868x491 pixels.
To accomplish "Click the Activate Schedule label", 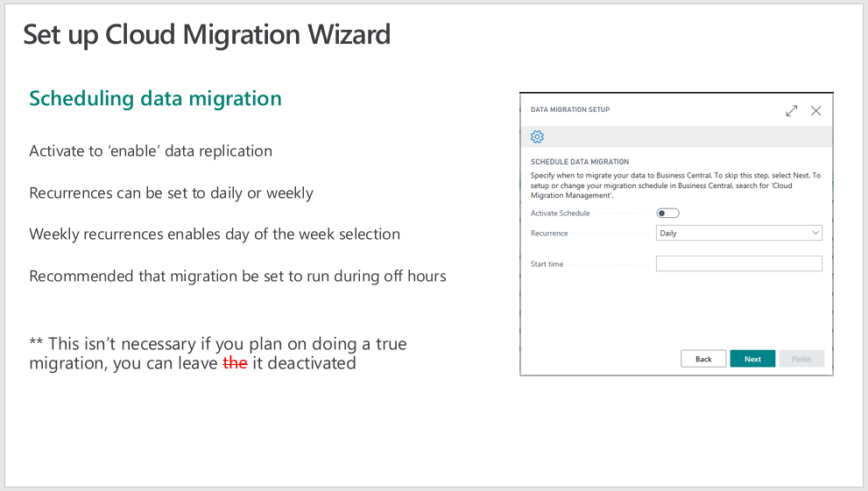I will click(561, 213).
